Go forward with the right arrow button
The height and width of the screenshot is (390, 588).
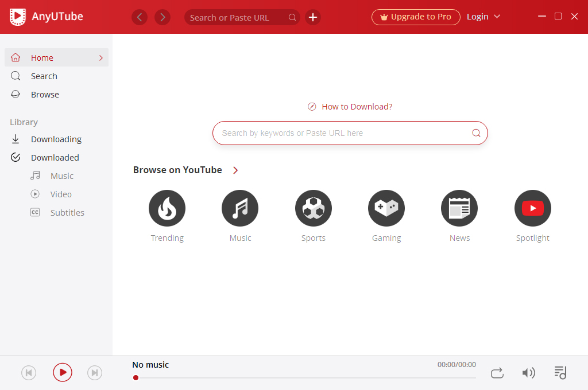pos(163,17)
